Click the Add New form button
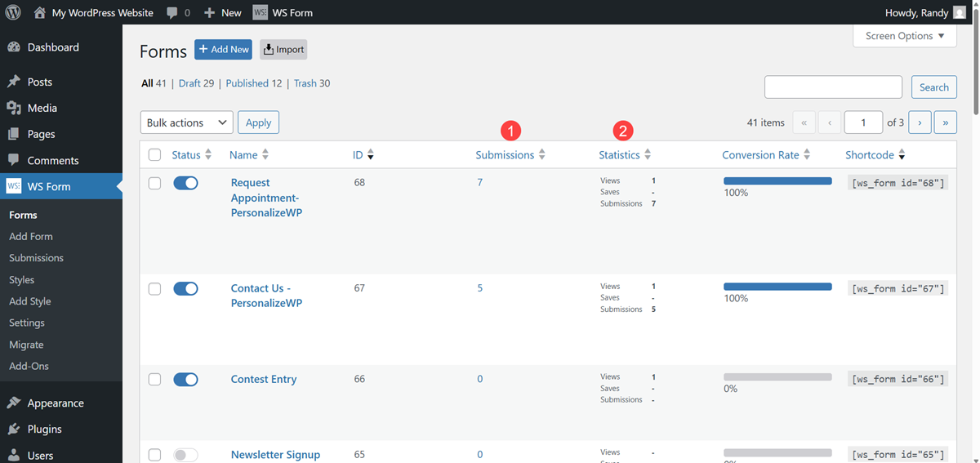The image size is (980, 463). [x=223, y=50]
